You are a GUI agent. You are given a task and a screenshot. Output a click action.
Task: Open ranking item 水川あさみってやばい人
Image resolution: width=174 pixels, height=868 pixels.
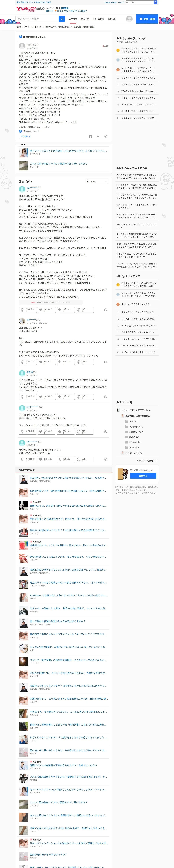(138, 312)
